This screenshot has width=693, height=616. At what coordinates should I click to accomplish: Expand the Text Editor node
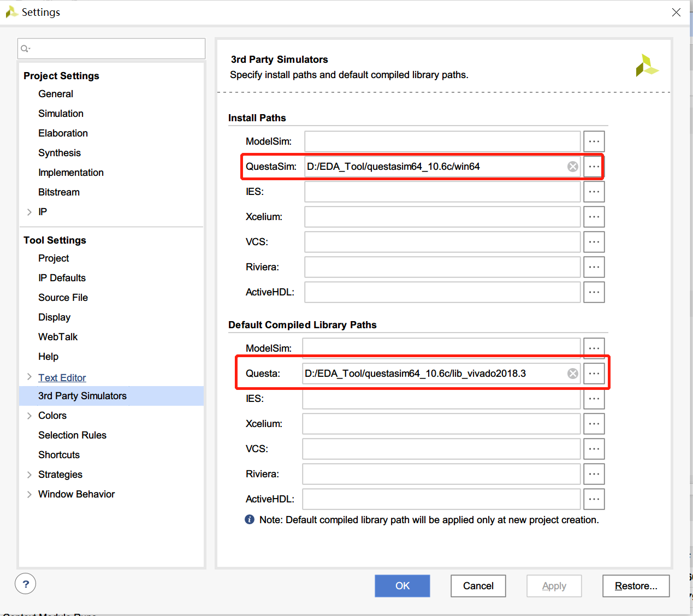tap(29, 376)
